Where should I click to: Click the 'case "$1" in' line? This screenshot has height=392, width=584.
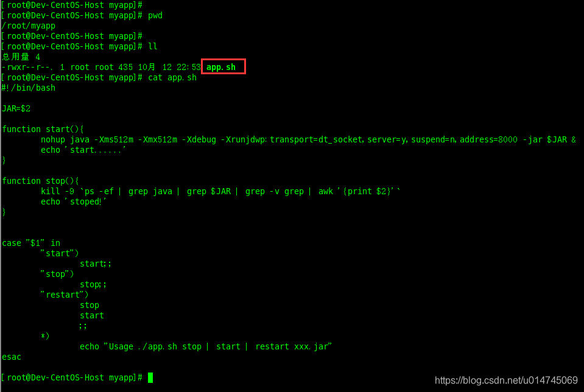31,243
